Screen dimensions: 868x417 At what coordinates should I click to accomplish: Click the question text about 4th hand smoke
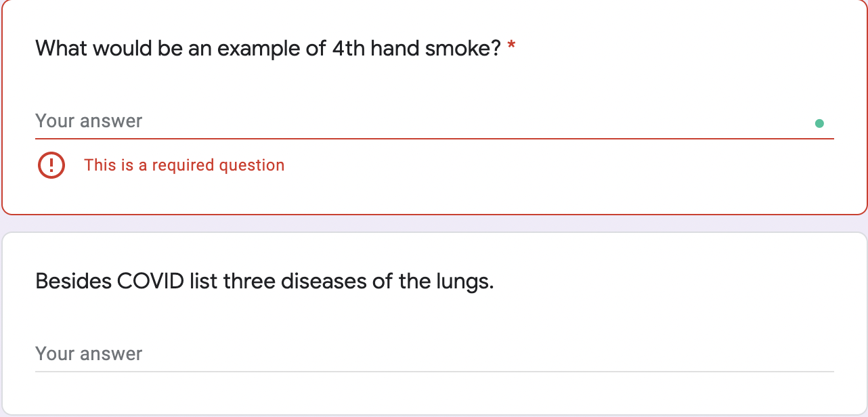tap(271, 47)
